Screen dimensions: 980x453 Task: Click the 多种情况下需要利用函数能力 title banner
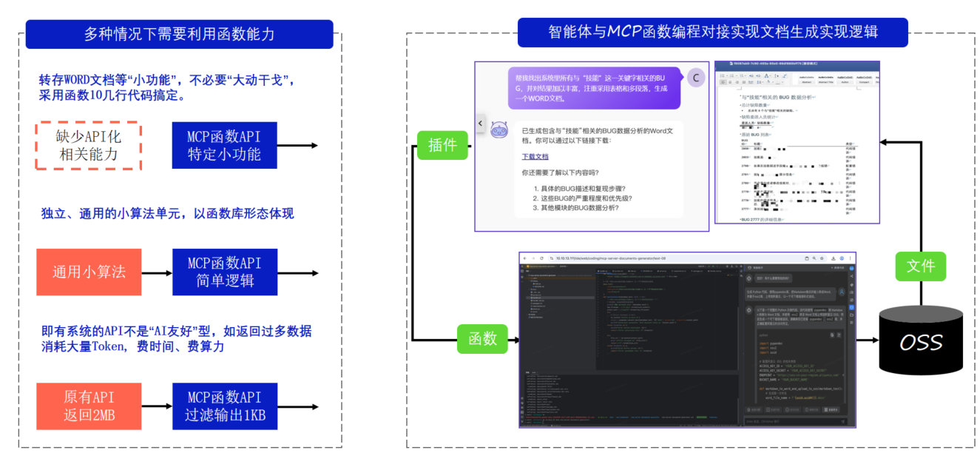point(180,34)
